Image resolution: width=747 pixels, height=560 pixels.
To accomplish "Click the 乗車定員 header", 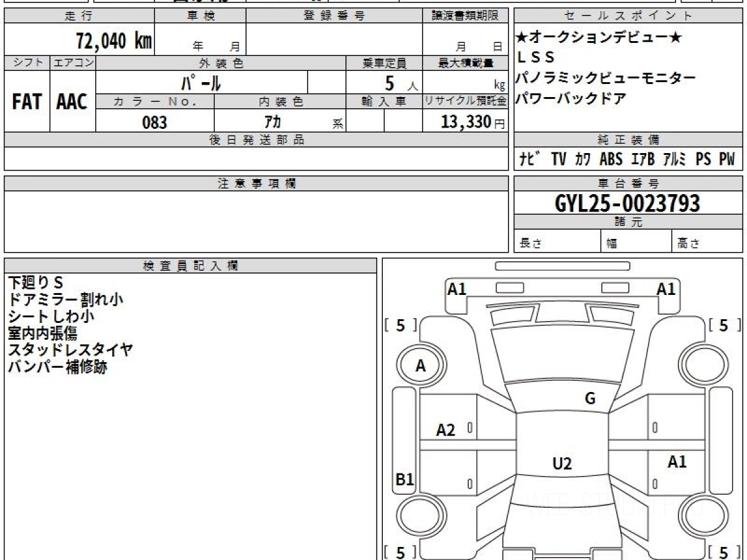I will (x=384, y=63).
